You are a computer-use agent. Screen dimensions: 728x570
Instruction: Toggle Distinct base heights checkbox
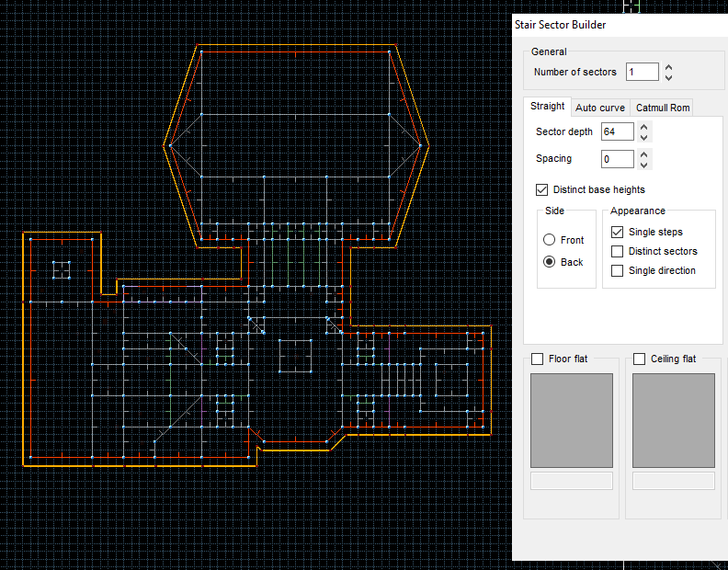tap(541, 189)
